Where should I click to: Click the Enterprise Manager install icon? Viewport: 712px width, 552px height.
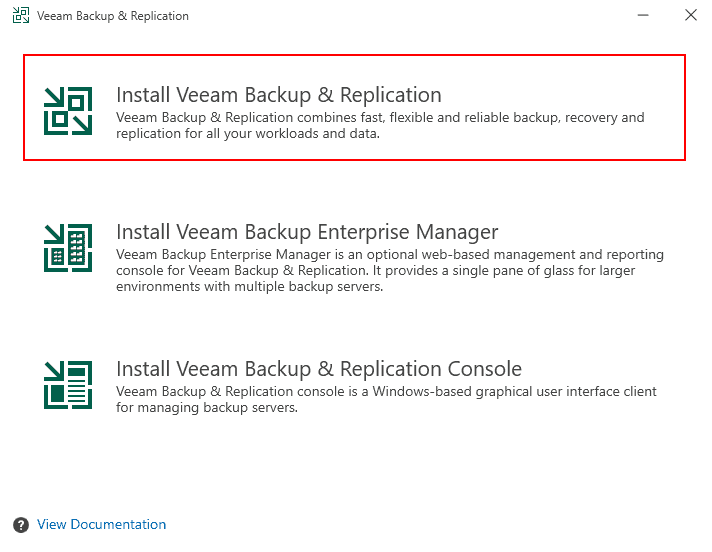pos(68,247)
